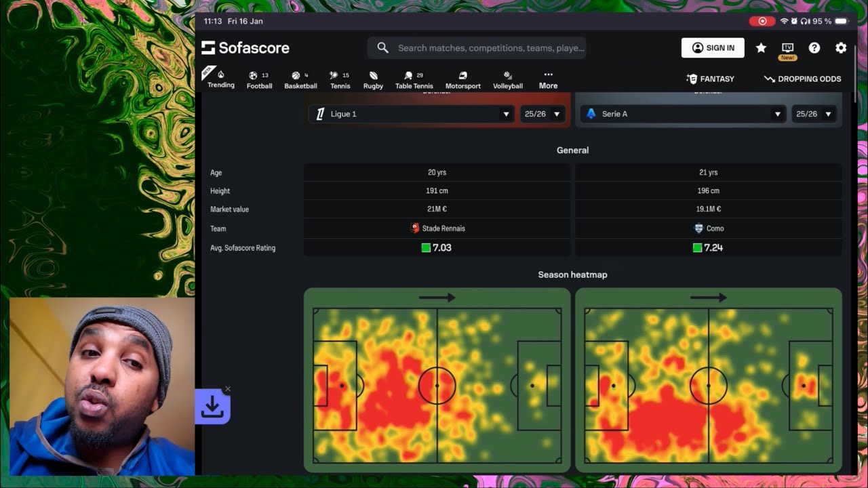Open the 25/26 season dropdown beside Ligue 1
868x488 pixels.
pos(542,114)
